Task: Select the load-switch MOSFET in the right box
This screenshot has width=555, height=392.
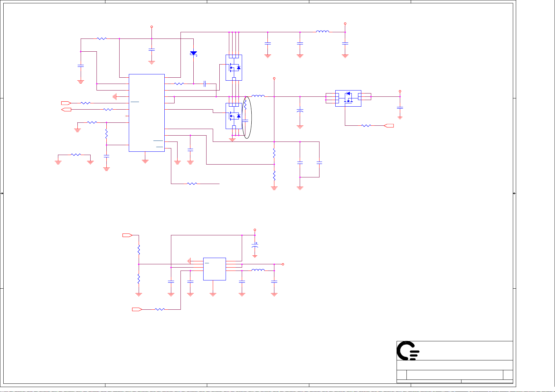Action: (348, 98)
